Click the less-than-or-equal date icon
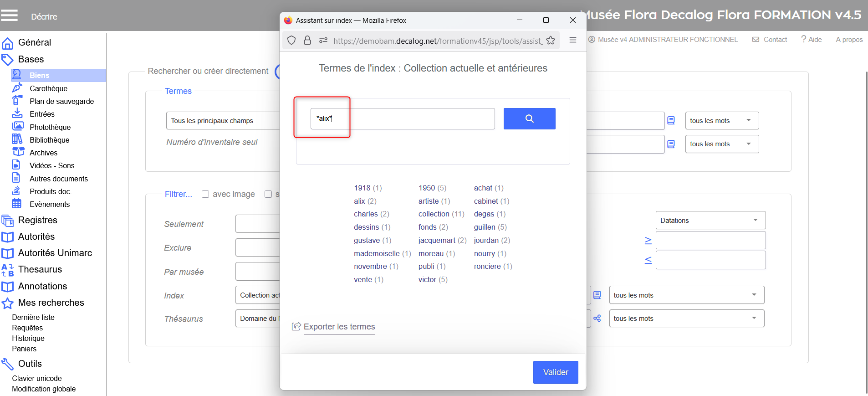 [648, 260]
